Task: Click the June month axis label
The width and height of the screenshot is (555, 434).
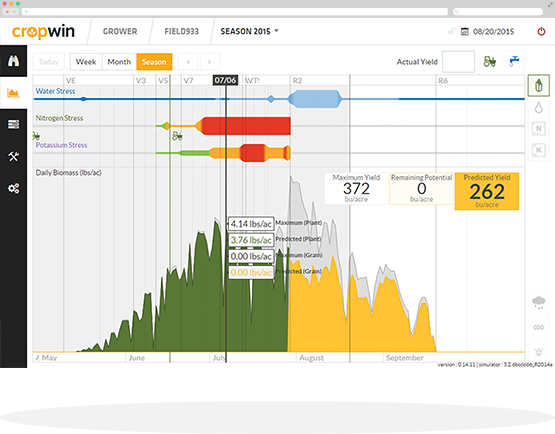Action: [137, 358]
